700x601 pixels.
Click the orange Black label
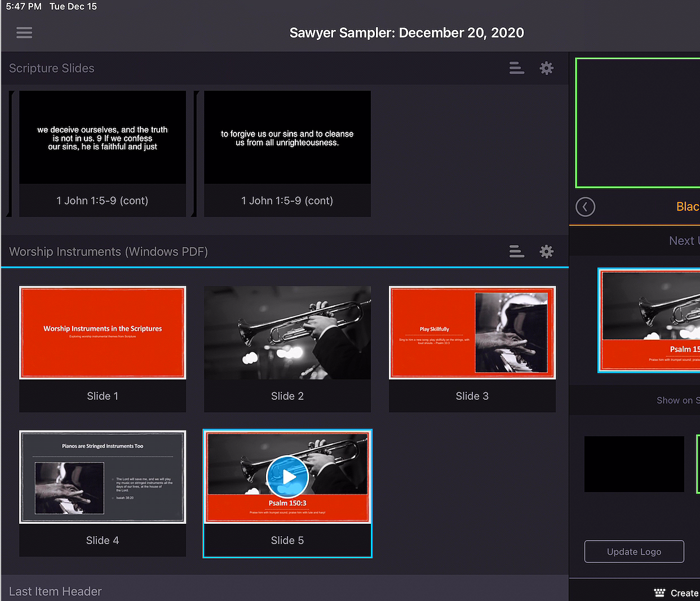[x=688, y=207]
